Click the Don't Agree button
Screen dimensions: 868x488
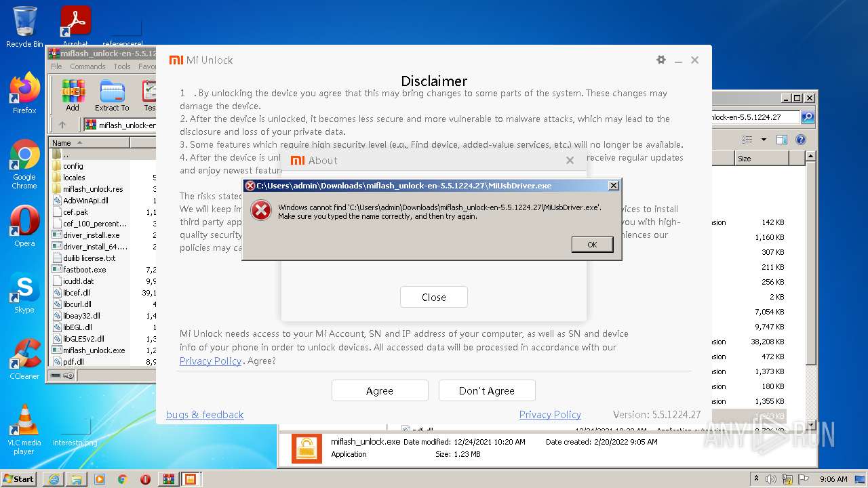click(x=487, y=390)
